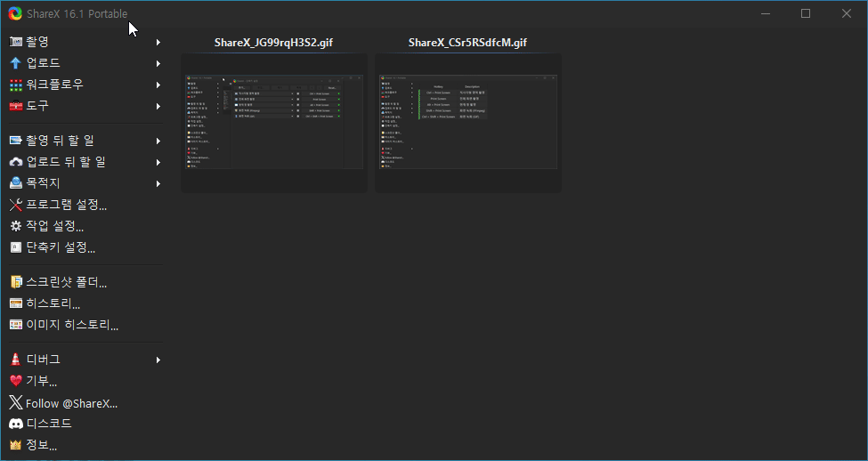Click the camera icon beside 촬영

pyautogui.click(x=15, y=42)
